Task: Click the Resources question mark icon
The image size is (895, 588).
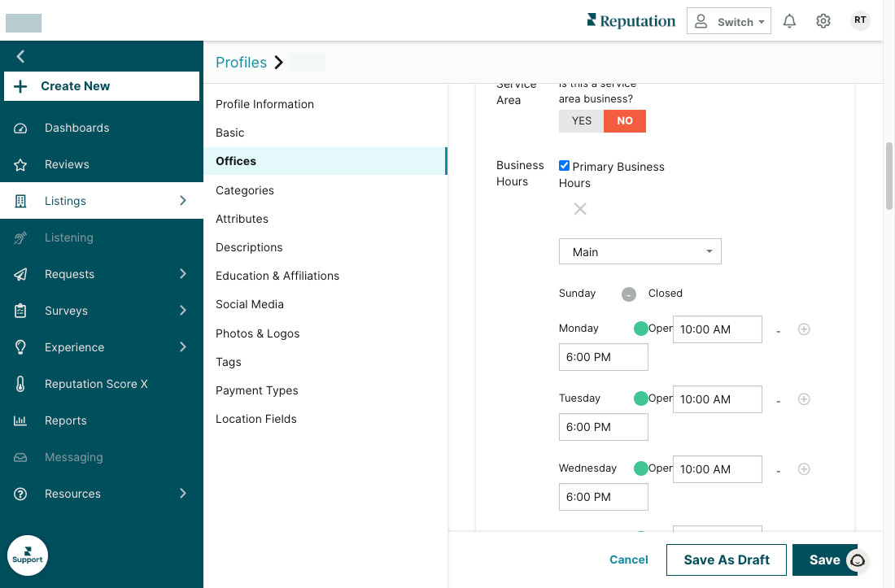Action: coord(20,494)
